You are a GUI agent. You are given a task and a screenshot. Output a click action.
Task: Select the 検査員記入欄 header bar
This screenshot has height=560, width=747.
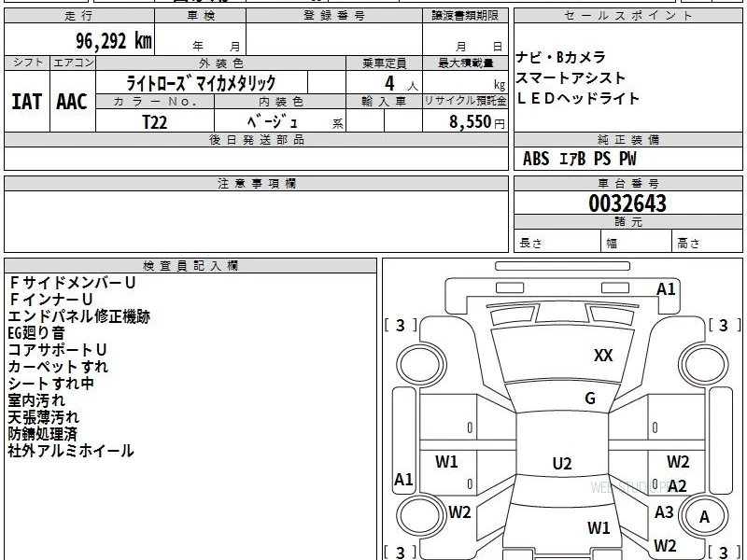pyautogui.click(x=190, y=266)
